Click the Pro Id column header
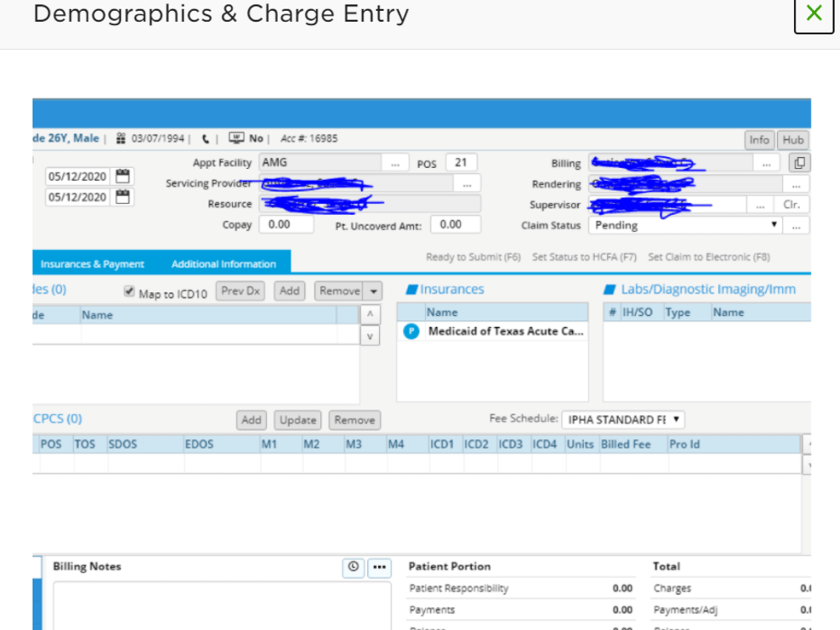 tap(734, 444)
